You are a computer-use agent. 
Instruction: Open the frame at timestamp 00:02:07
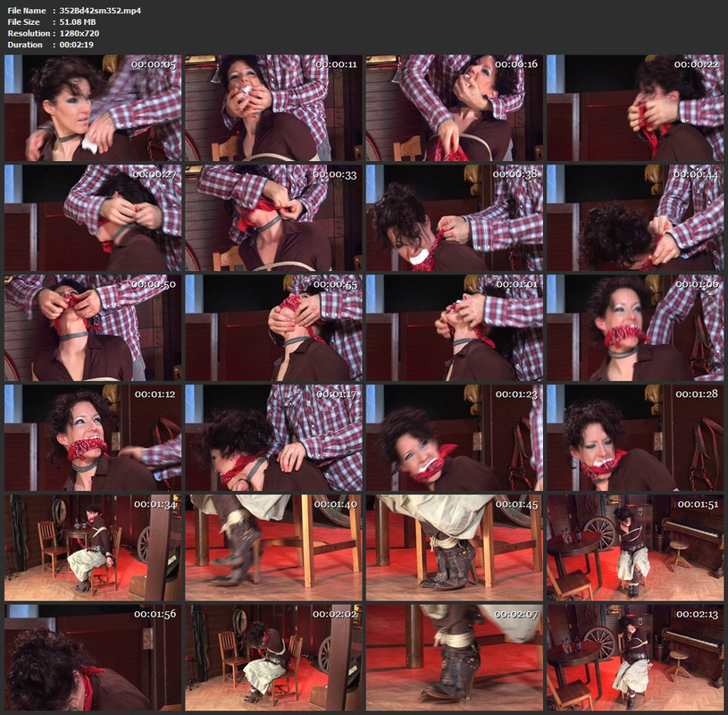(x=454, y=658)
